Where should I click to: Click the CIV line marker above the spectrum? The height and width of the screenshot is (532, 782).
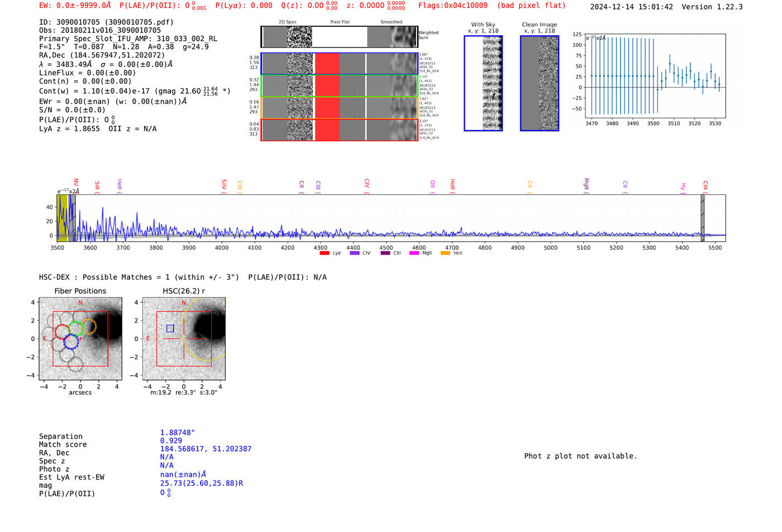[x=367, y=185]
